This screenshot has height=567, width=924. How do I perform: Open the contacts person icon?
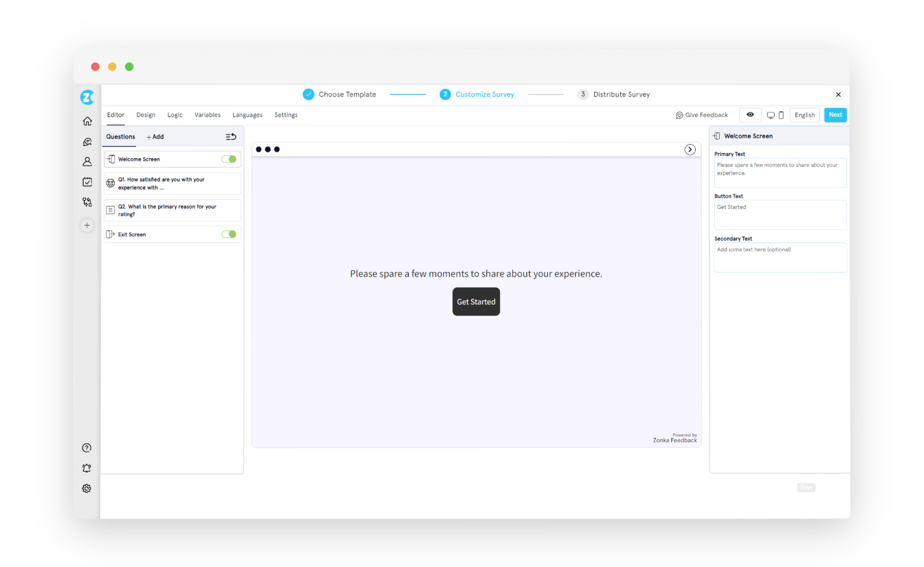click(x=87, y=162)
